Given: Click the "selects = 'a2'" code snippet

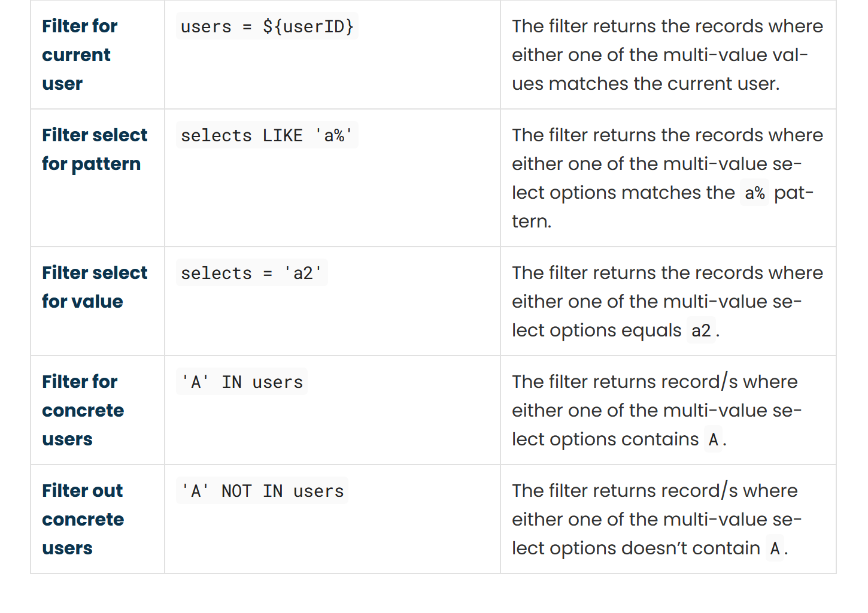Looking at the screenshot, I should click(x=251, y=273).
